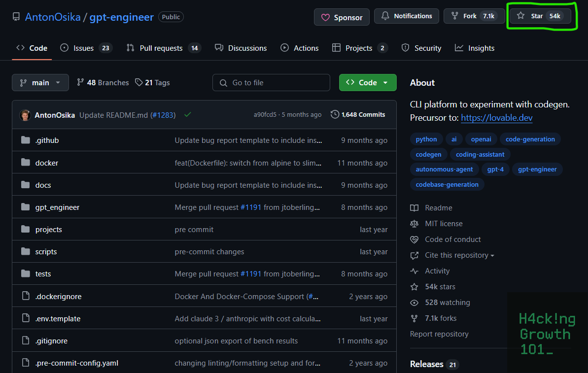The image size is (588, 373).
Task: Open the projects folder
Action: point(49,230)
